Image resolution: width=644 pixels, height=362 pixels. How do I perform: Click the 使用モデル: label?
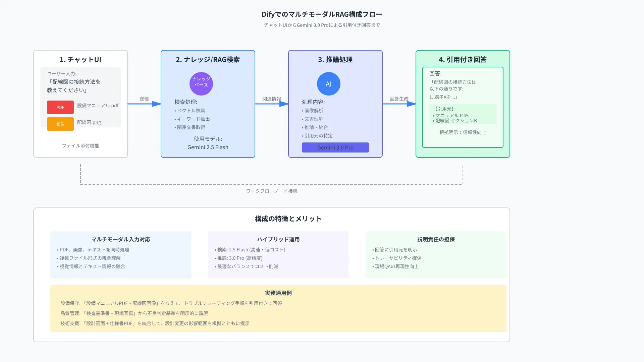[208, 139]
